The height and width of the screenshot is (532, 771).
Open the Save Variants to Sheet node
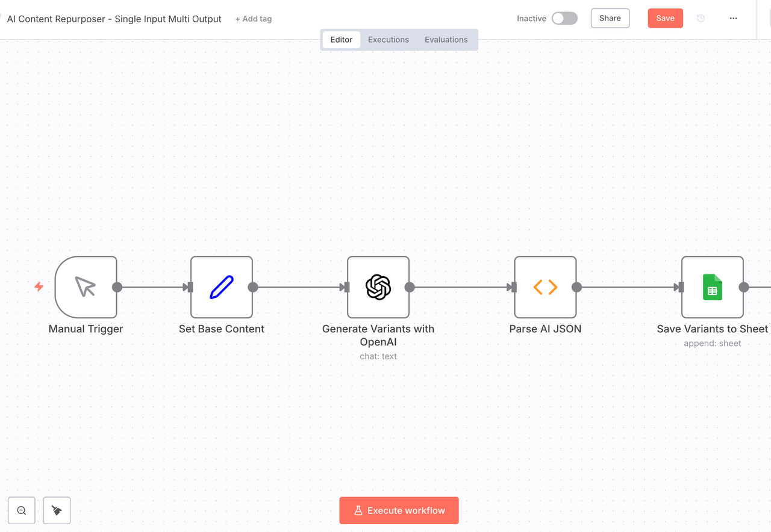[x=712, y=287]
